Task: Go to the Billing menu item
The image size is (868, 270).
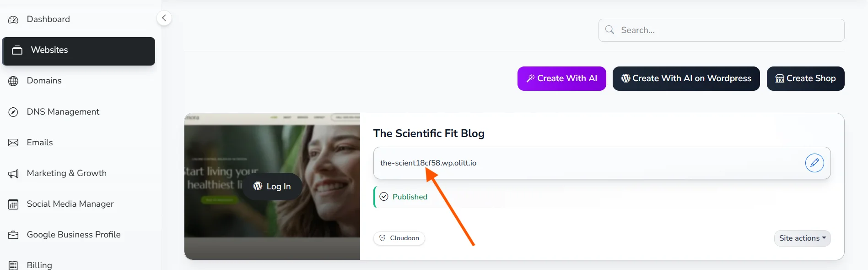Action: tap(39, 265)
